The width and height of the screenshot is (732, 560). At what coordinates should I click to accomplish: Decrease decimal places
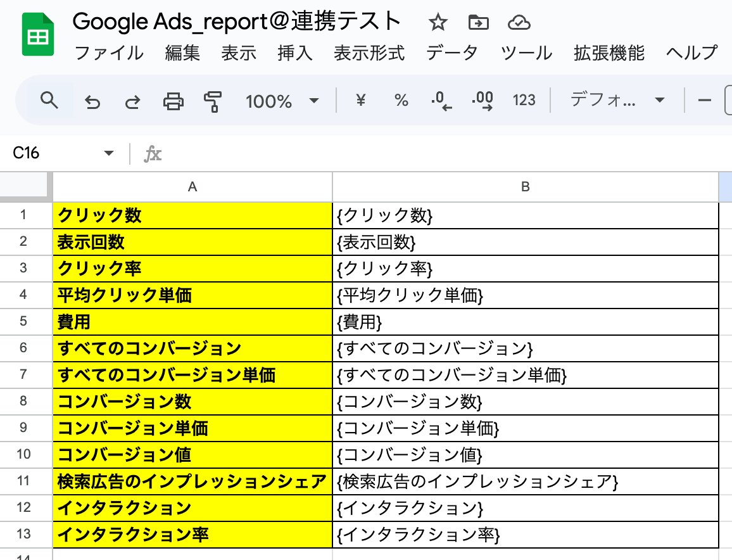(x=441, y=101)
